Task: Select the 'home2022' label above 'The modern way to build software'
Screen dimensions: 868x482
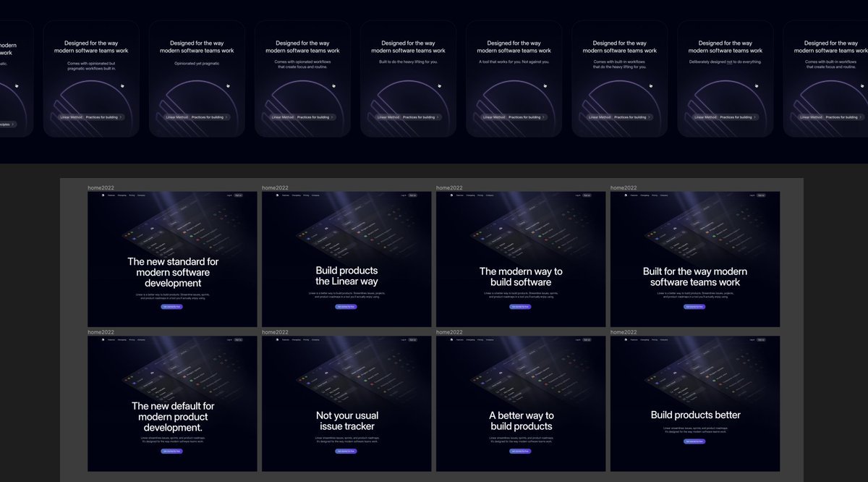Action: point(449,188)
